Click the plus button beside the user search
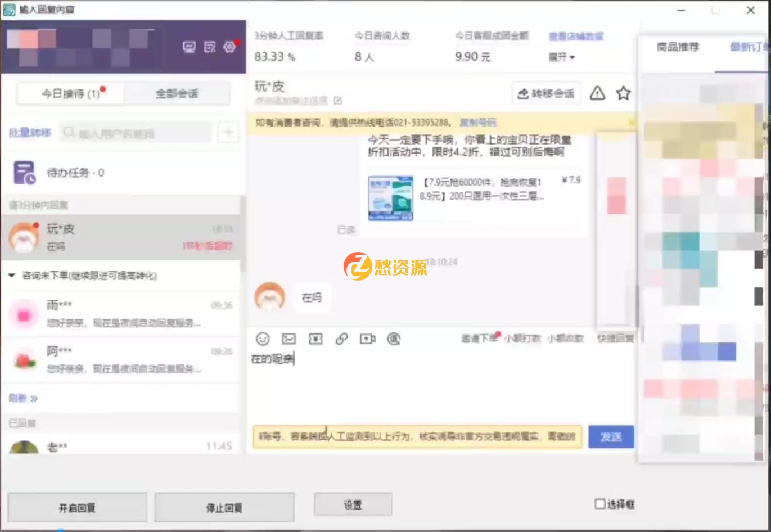 click(228, 132)
